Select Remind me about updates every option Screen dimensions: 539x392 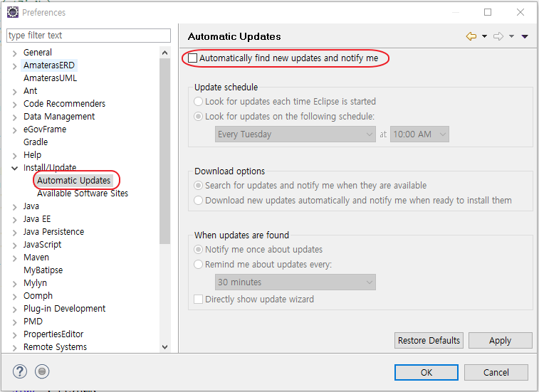coord(199,265)
